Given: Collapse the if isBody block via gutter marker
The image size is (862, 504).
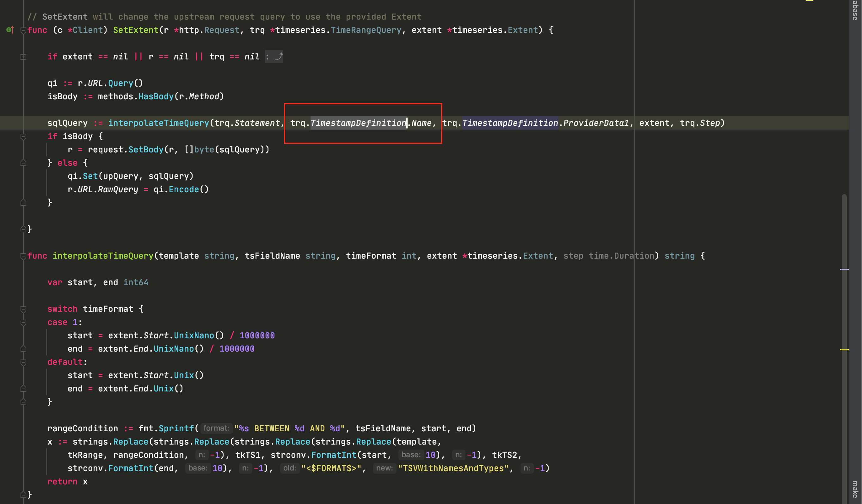Looking at the screenshot, I should (23, 136).
